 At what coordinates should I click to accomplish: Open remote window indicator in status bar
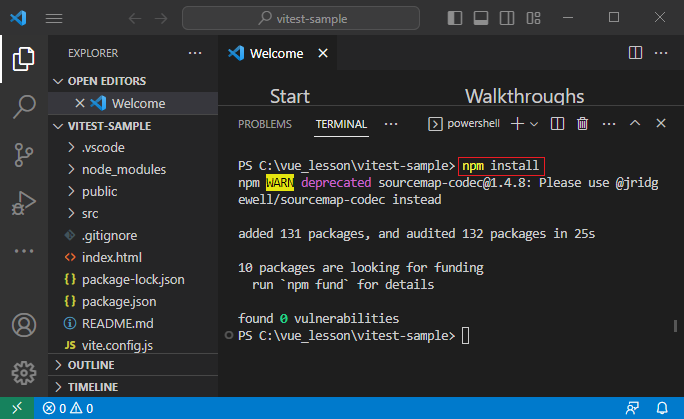click(17, 409)
